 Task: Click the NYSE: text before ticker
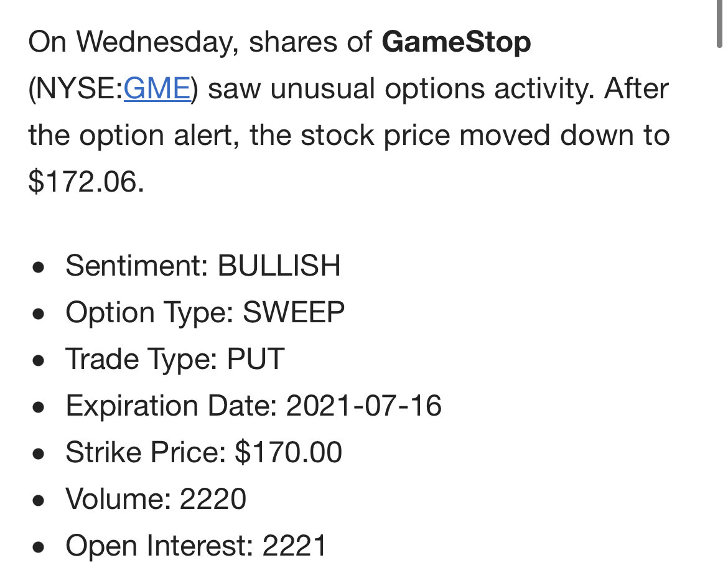[76, 88]
